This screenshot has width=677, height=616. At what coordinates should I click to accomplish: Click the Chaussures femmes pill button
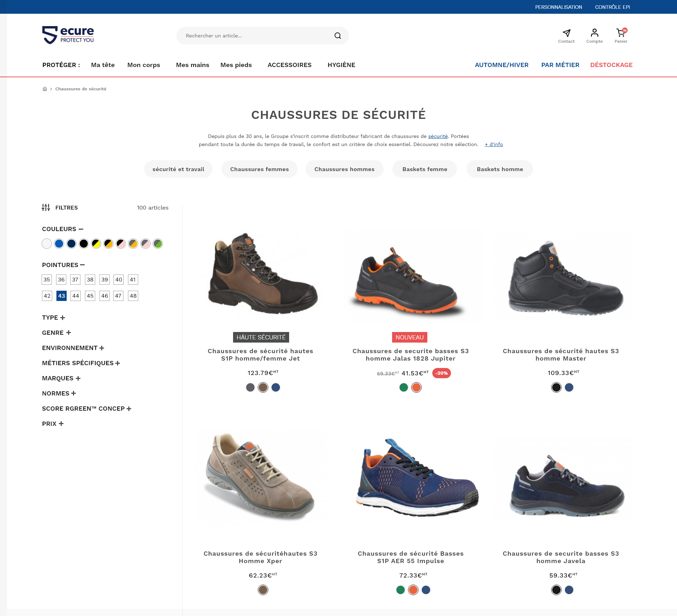point(259,169)
